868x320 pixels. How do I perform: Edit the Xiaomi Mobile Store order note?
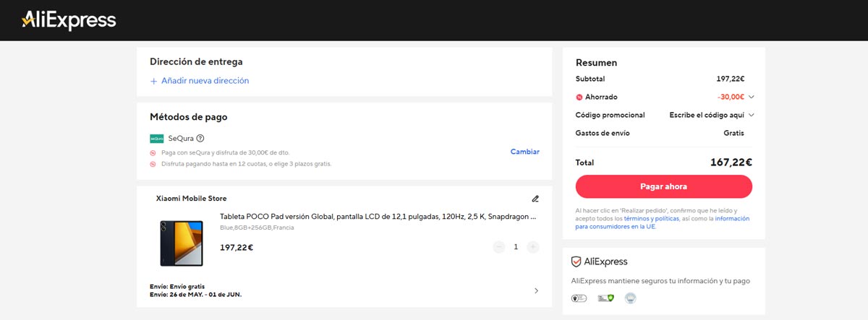coord(535,199)
